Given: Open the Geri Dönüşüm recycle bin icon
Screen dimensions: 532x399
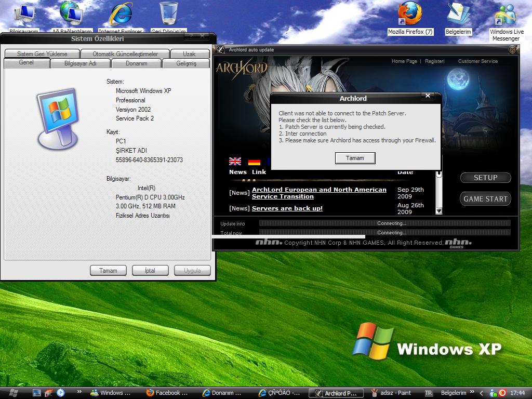Looking at the screenshot, I should [169, 17].
